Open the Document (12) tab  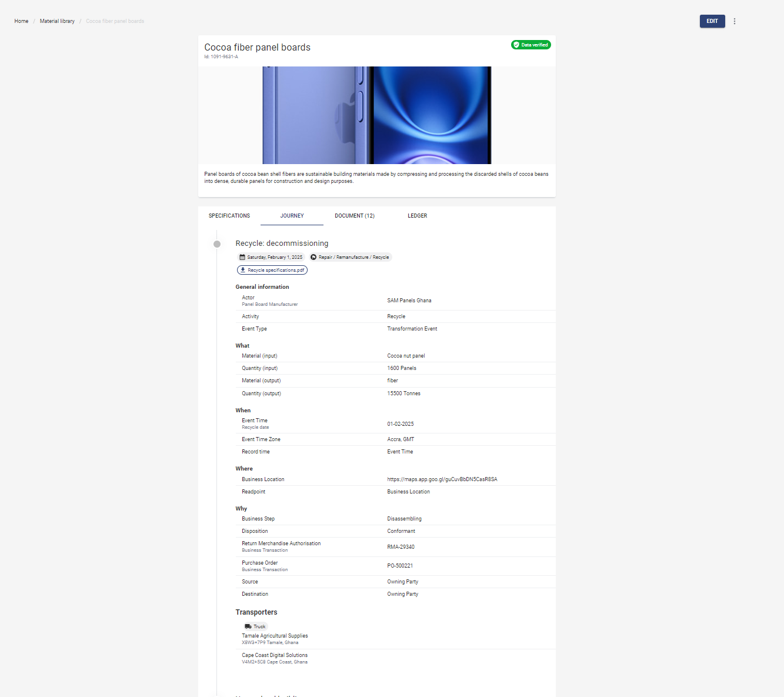click(x=355, y=216)
